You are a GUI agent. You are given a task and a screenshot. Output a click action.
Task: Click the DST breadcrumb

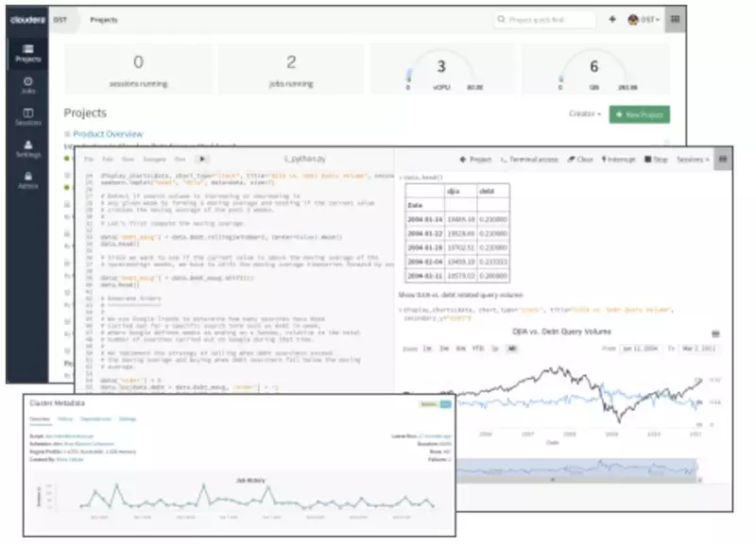[60, 20]
